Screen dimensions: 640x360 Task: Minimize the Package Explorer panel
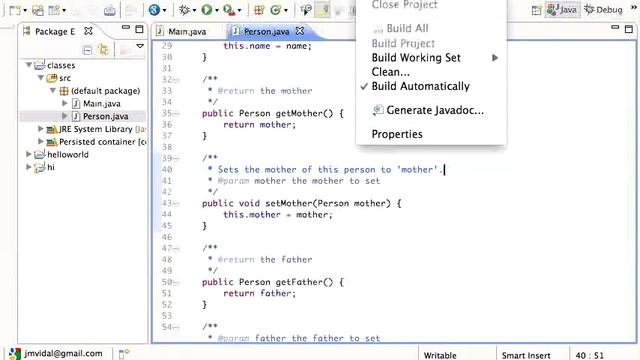(126, 28)
